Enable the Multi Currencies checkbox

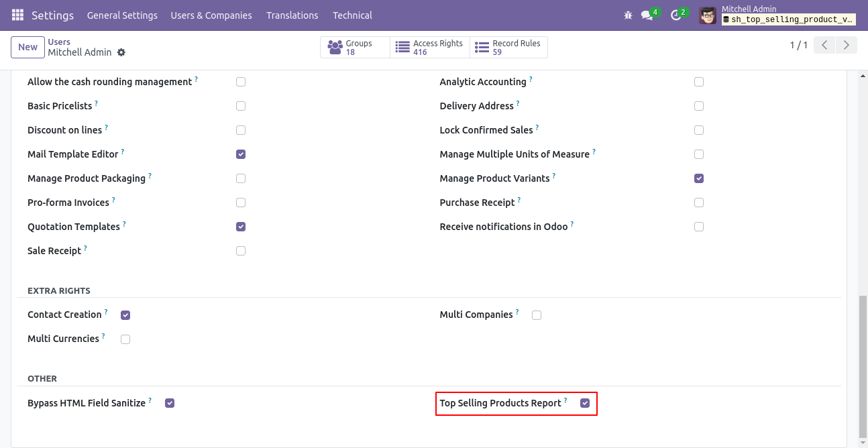click(125, 339)
